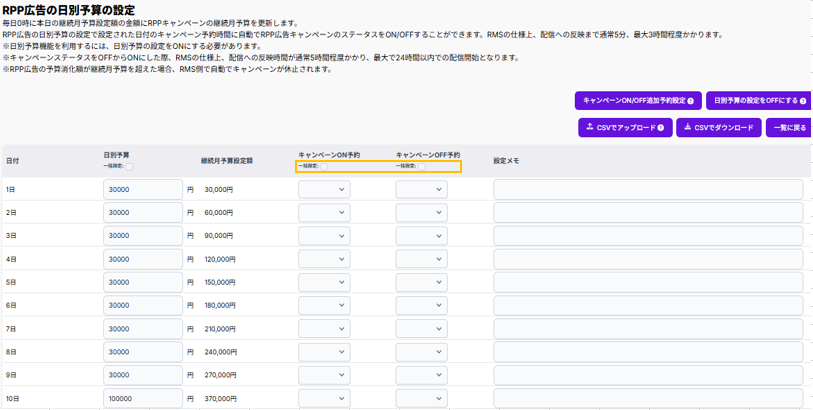Click 設定メモ text field for 5日
813x410 pixels.
[648, 282]
